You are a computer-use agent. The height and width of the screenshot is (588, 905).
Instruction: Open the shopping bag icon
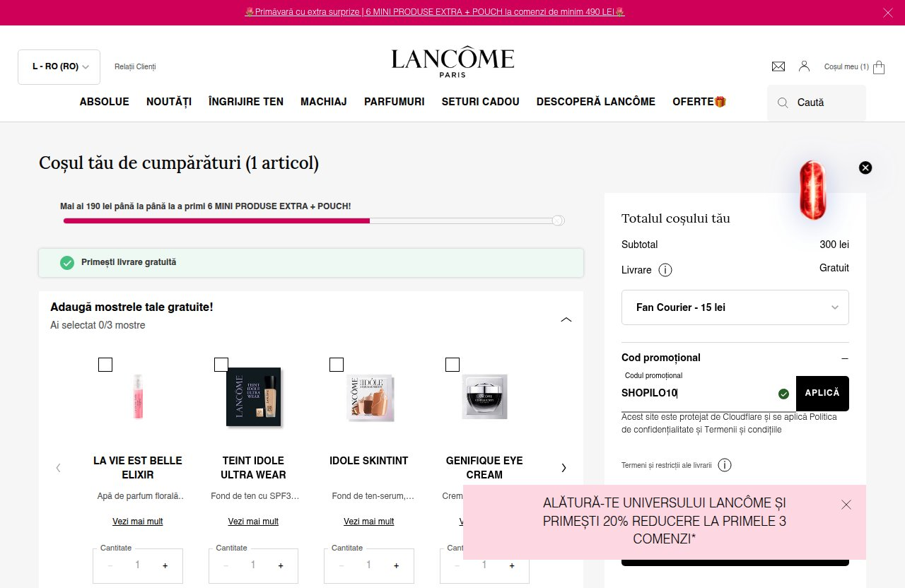879,67
